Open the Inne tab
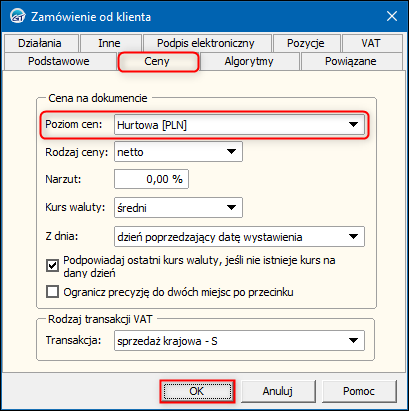 tap(109, 43)
